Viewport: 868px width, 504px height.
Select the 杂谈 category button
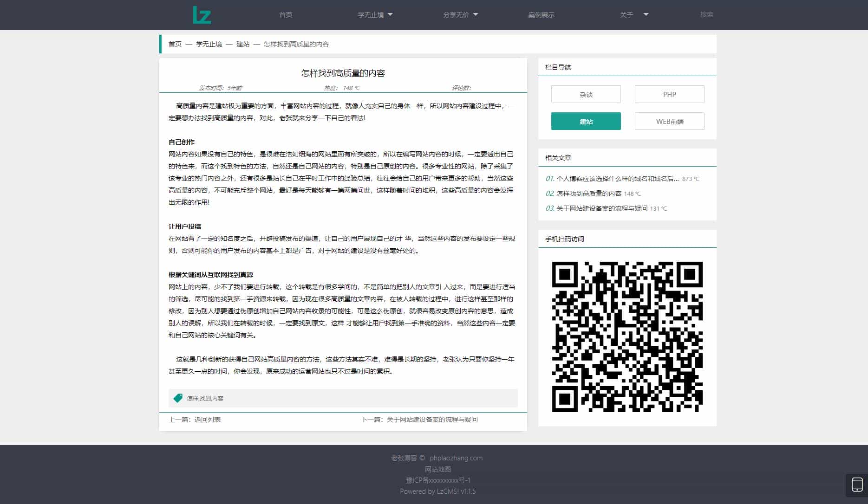coord(586,94)
